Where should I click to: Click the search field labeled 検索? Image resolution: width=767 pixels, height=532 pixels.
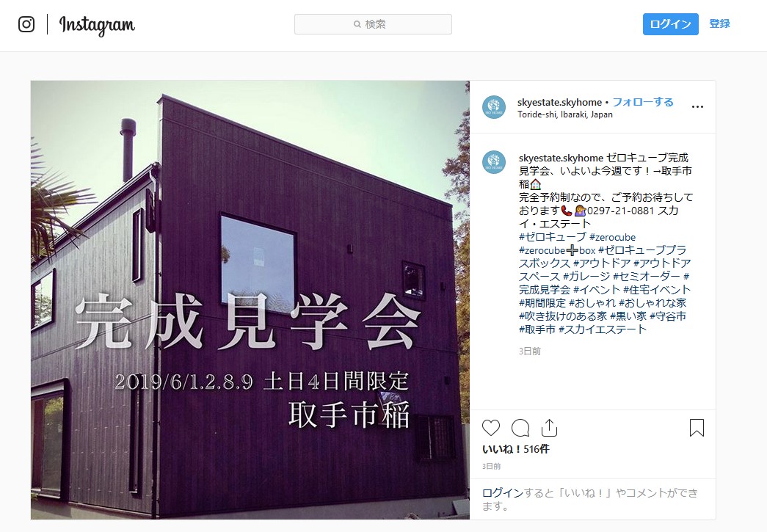coord(373,24)
